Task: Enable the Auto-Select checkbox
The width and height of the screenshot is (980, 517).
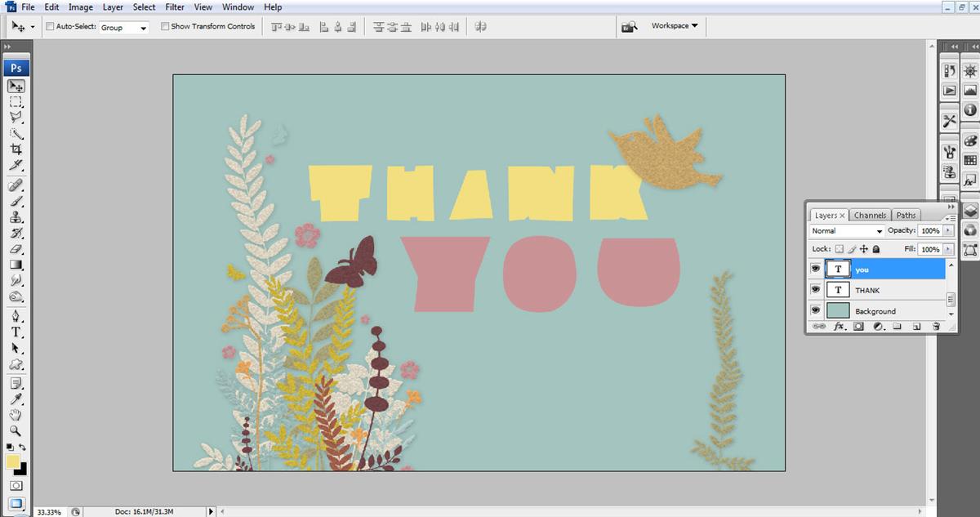Action: tap(50, 26)
